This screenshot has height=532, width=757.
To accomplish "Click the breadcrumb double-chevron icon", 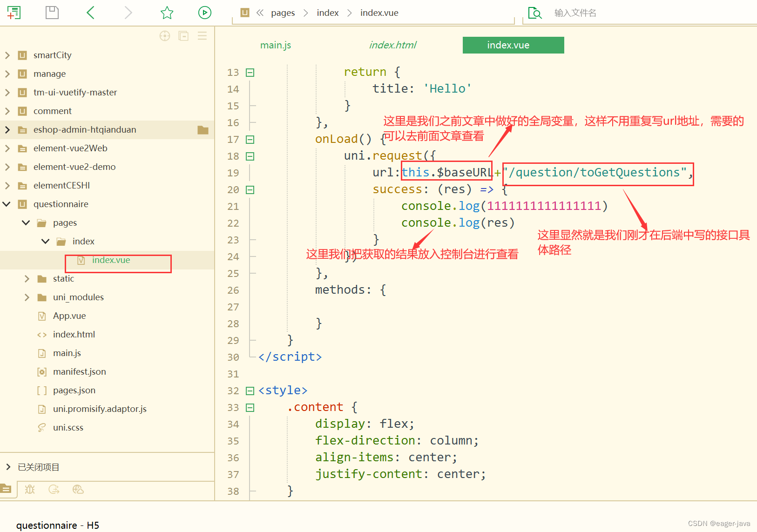I will coord(260,13).
